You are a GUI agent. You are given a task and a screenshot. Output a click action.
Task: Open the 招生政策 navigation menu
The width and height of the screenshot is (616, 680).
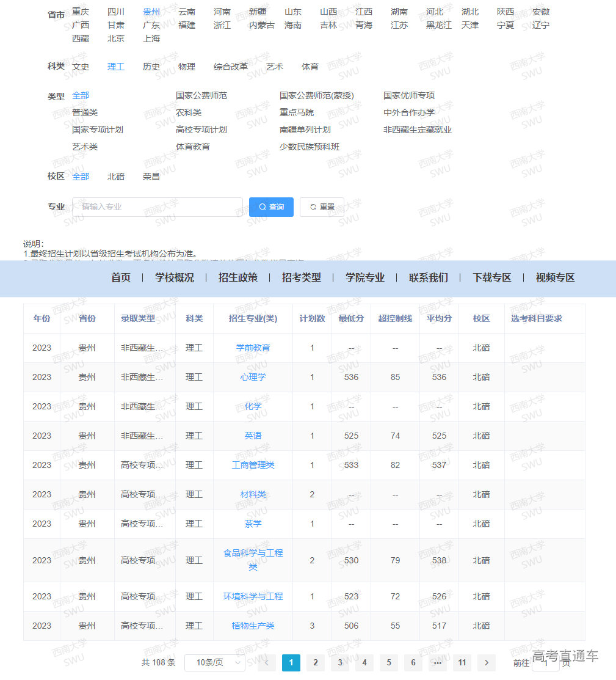237,278
